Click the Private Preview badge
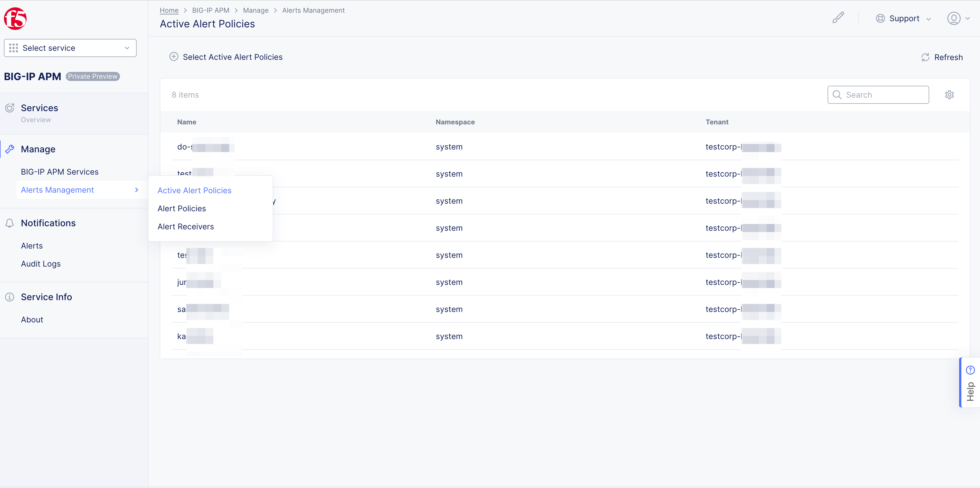The height and width of the screenshot is (488, 980). click(x=93, y=76)
